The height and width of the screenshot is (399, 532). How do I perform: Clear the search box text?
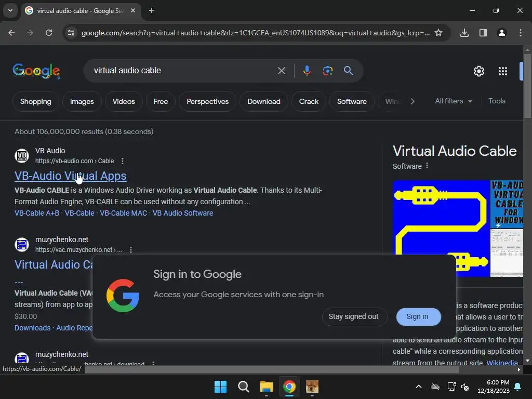pos(282,71)
